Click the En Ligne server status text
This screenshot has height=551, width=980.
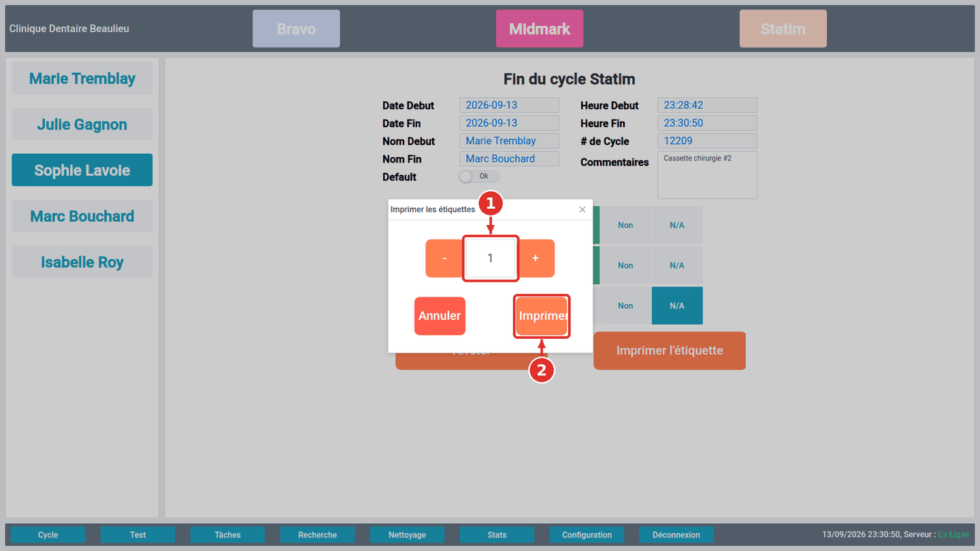point(953,535)
